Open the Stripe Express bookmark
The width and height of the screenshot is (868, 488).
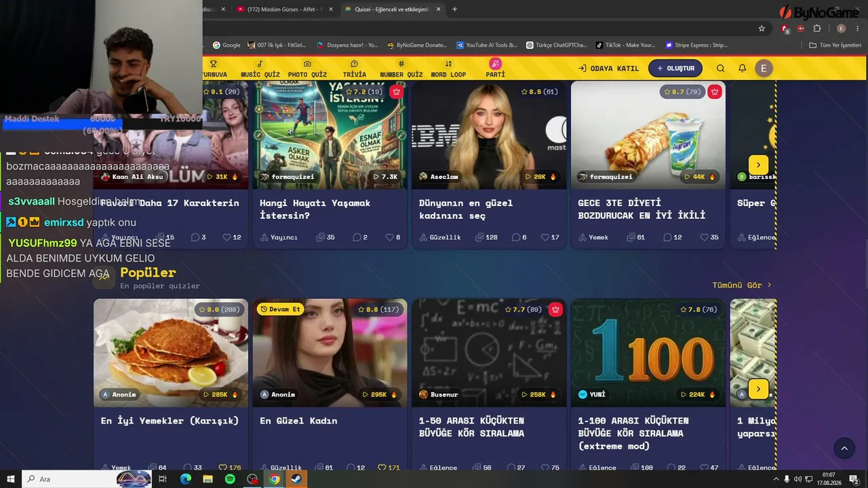696,45
